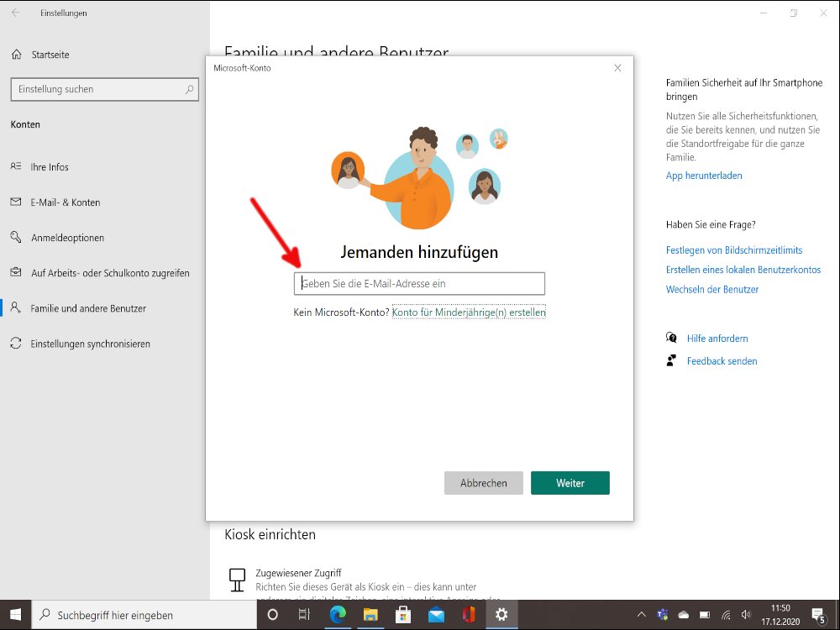Open Festlegen von Bildschirmzeitlimits link
The image size is (840, 630).
click(x=733, y=250)
